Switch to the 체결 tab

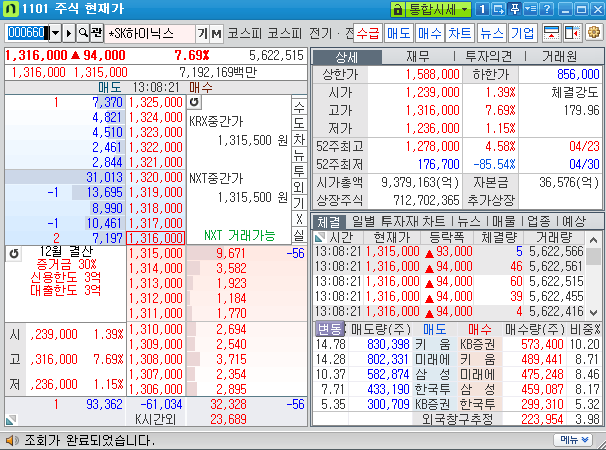329,222
